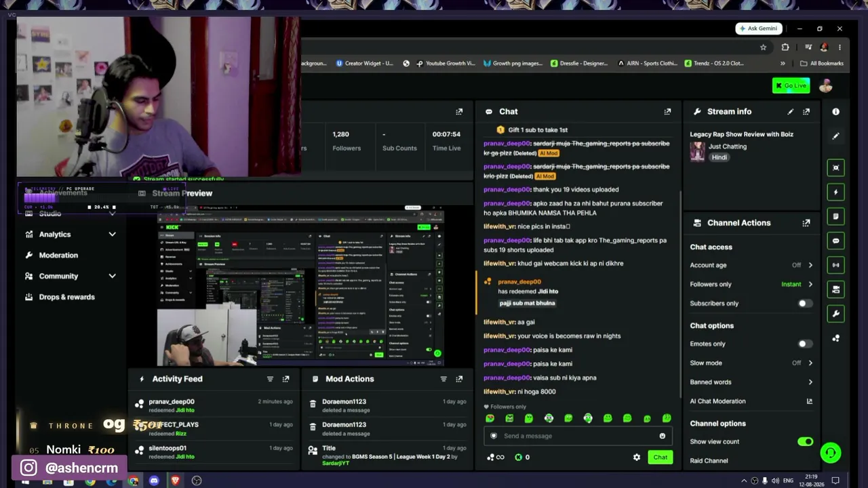Open the All Bookmarks folder
868x488 pixels.
(x=822, y=64)
